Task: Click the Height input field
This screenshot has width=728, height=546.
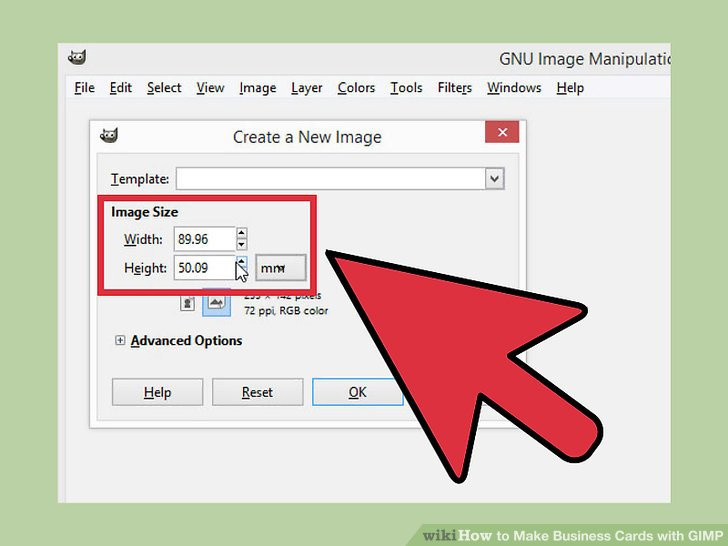Action: click(205, 268)
